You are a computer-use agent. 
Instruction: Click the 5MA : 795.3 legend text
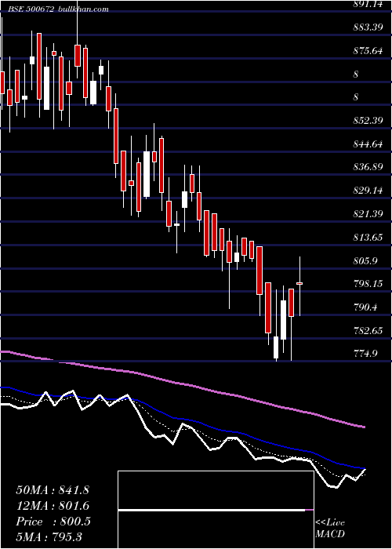(x=49, y=536)
